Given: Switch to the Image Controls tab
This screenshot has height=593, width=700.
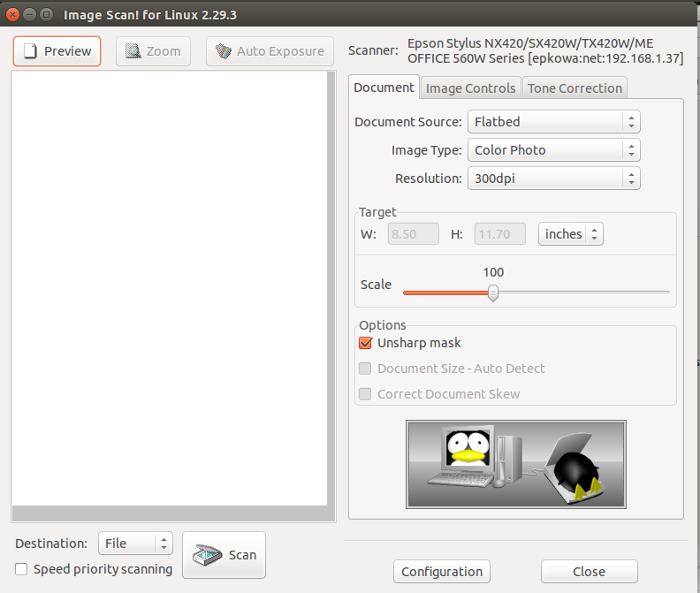Looking at the screenshot, I should click(x=470, y=88).
